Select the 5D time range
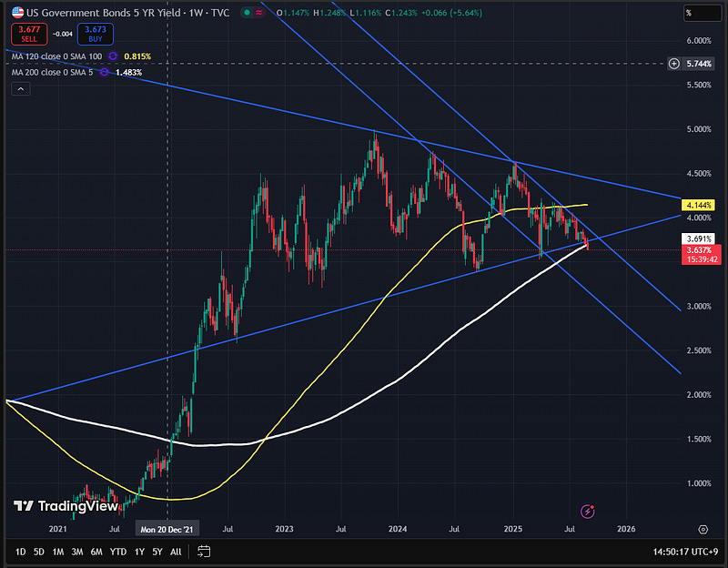This screenshot has width=728, height=568. [x=39, y=552]
